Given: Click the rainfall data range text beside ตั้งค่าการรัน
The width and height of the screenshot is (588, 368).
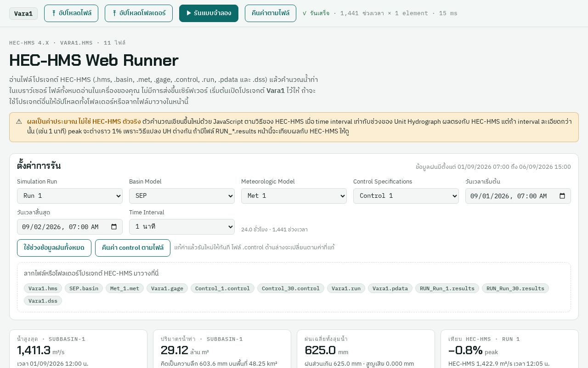Looking at the screenshot, I should [493, 167].
